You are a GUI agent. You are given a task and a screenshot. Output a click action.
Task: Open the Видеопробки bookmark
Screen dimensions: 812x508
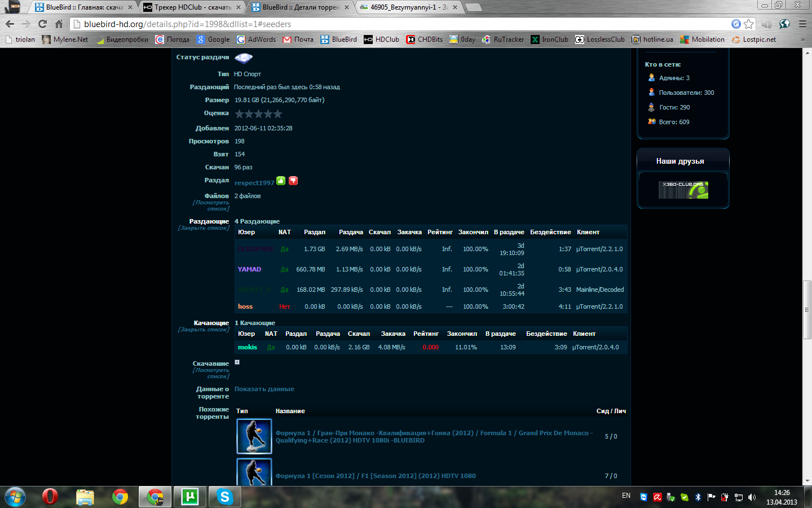click(x=122, y=40)
